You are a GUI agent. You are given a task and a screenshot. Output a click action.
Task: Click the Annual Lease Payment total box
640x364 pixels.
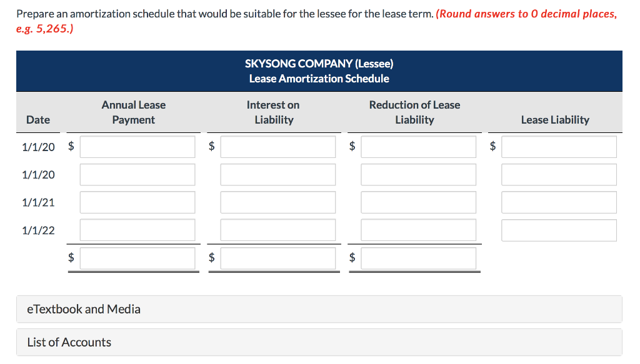click(137, 258)
